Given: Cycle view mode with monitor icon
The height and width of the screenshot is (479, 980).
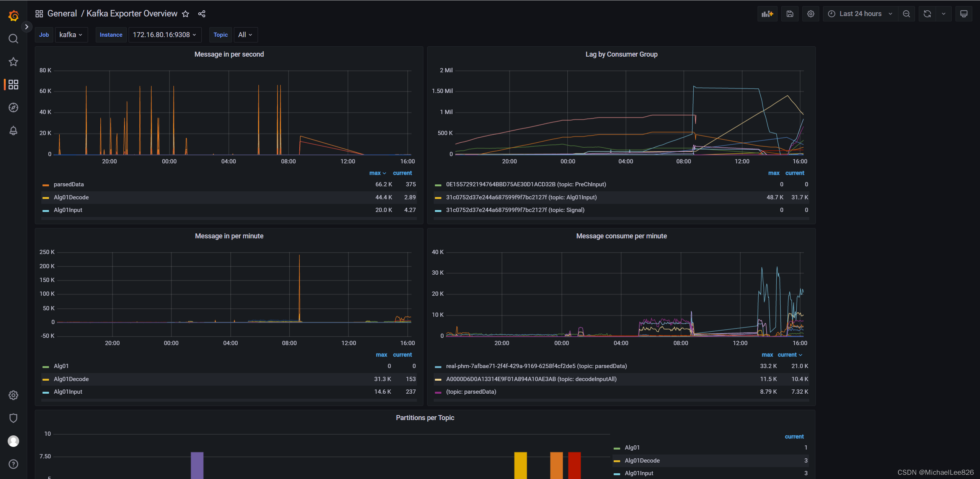Looking at the screenshot, I should pyautogui.click(x=964, y=14).
